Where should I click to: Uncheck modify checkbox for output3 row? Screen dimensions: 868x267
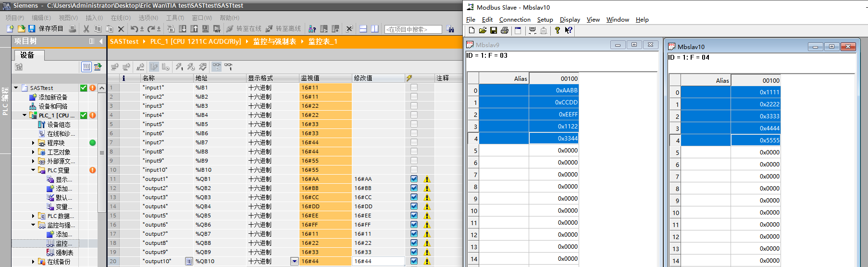point(414,197)
